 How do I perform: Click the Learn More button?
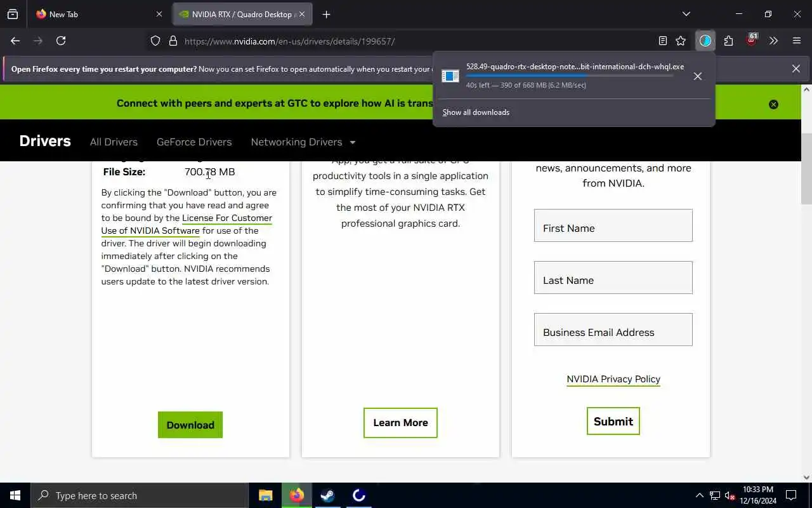pyautogui.click(x=400, y=422)
